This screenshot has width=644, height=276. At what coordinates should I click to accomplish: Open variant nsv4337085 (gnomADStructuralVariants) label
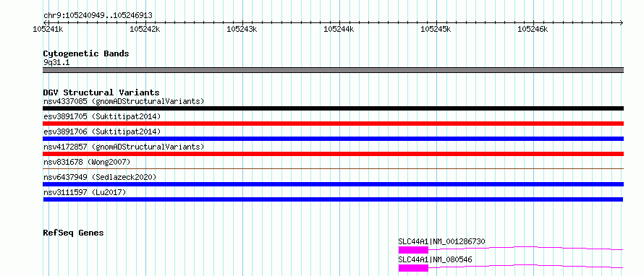tap(124, 101)
